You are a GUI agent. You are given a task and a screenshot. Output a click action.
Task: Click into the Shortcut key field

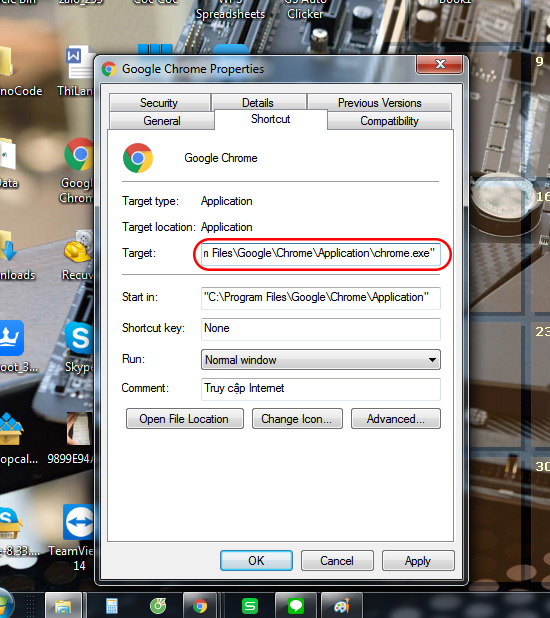321,329
